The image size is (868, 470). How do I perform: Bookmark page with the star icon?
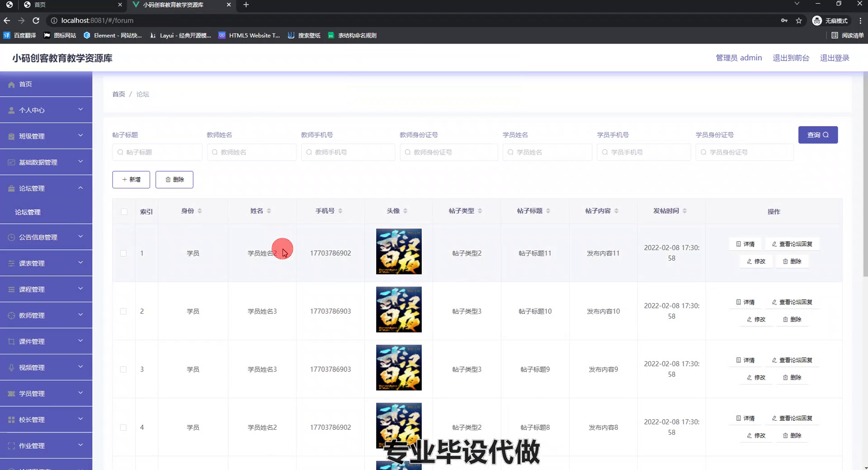(799, 20)
